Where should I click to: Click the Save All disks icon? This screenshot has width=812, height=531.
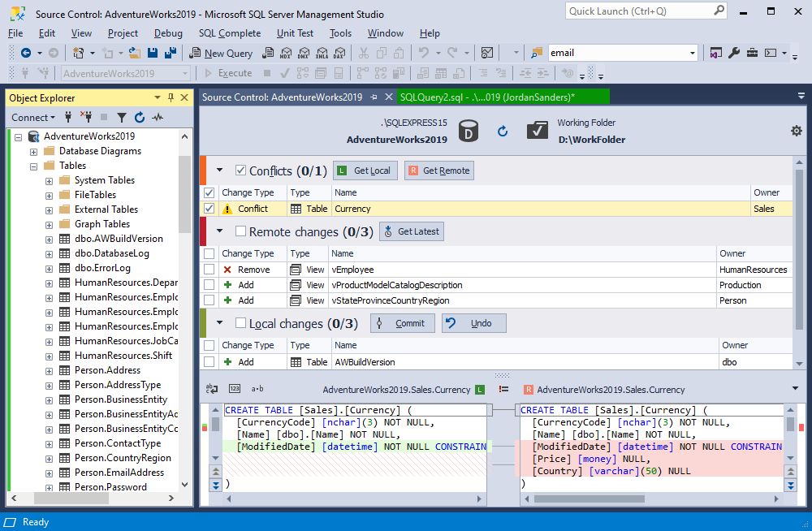[171, 53]
